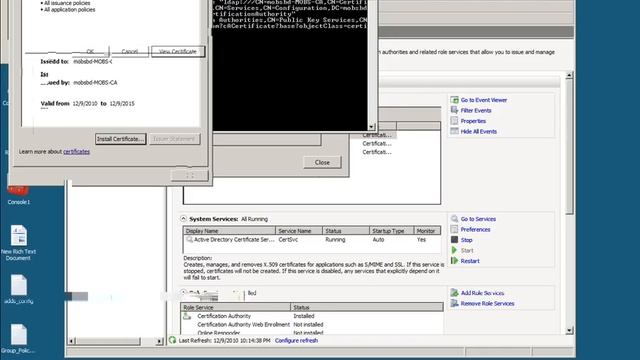The height and width of the screenshot is (360, 640).
Task: Click the Active Directory Certificate Services row icon
Action: (x=189, y=240)
